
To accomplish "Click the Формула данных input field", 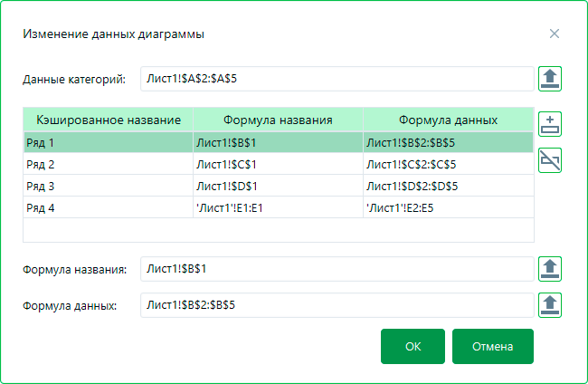I will click(336, 305).
